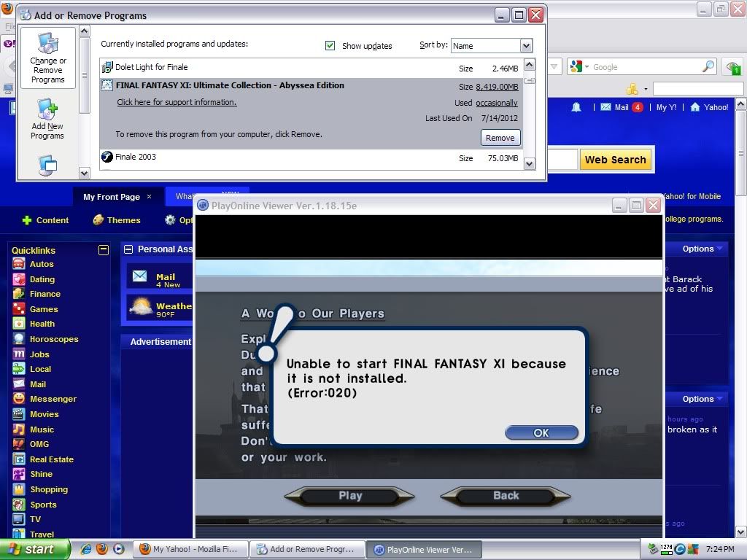Open the Themes menu item
The width and height of the screenshot is (747, 560).
click(x=117, y=220)
